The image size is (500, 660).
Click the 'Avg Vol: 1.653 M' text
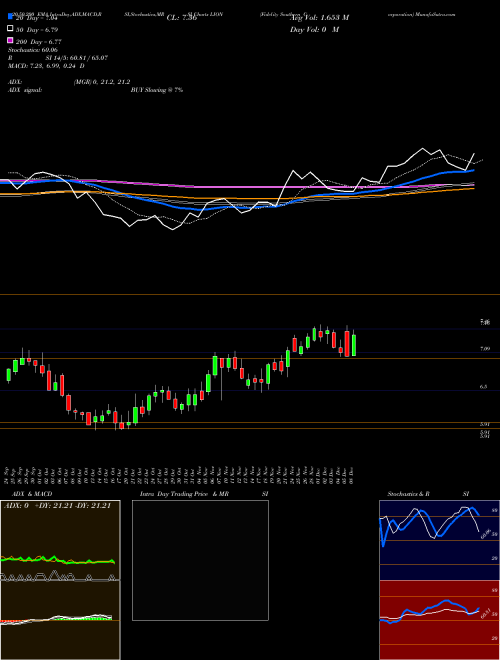coord(319,18)
